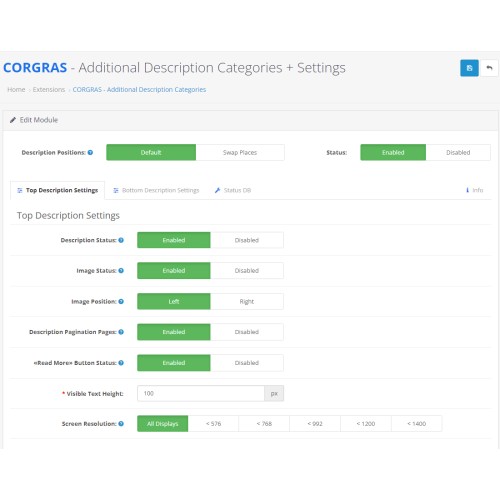Click help icon beside Description Status
Image resolution: width=500 pixels, height=500 pixels.
tap(121, 240)
